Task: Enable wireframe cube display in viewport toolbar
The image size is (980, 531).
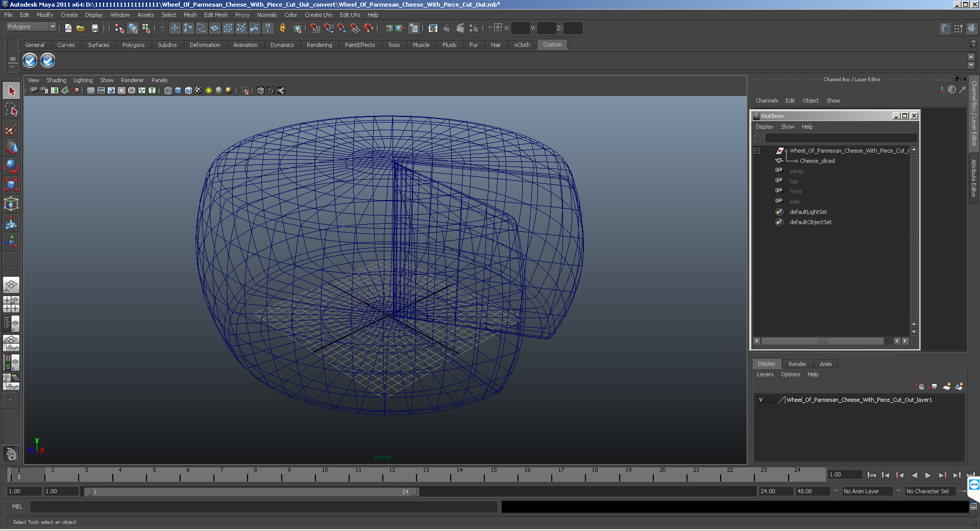Action: [168, 90]
